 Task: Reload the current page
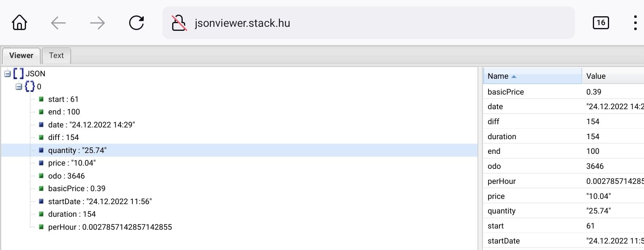pos(136,23)
